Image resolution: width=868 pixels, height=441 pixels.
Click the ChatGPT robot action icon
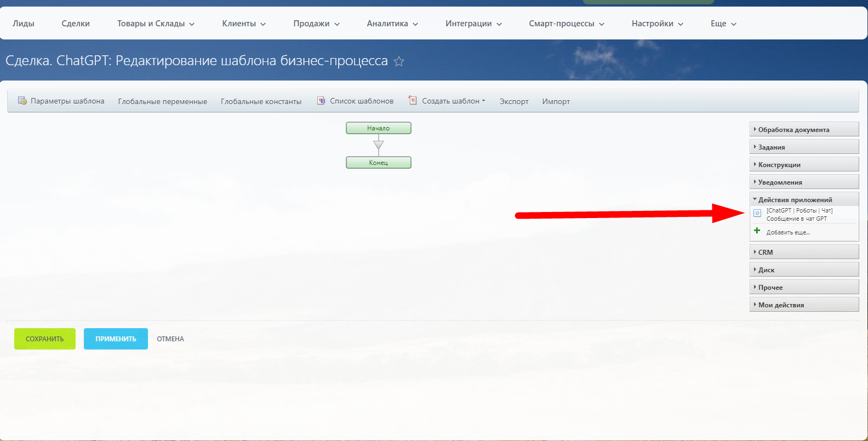(x=757, y=214)
